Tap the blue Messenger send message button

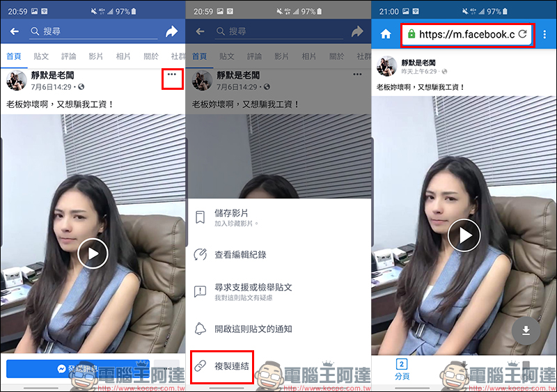78,368
